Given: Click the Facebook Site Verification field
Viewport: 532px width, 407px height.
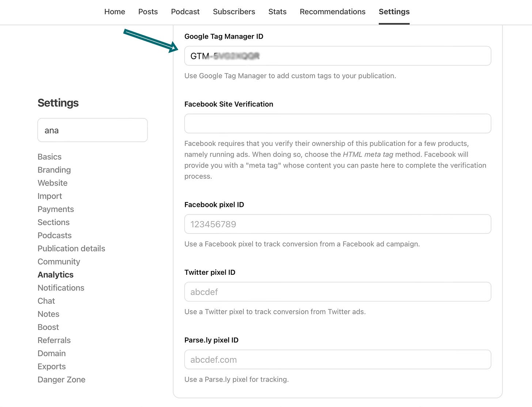Looking at the screenshot, I should 337,123.
